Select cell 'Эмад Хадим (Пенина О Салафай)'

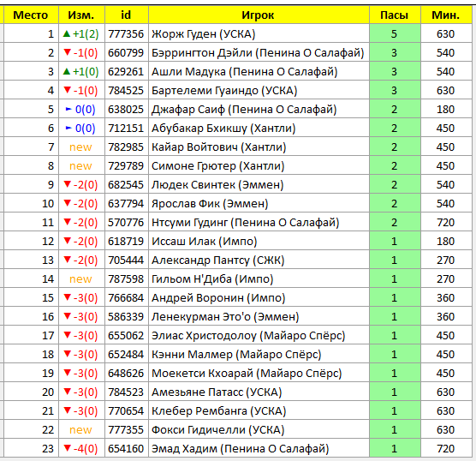coord(259,448)
